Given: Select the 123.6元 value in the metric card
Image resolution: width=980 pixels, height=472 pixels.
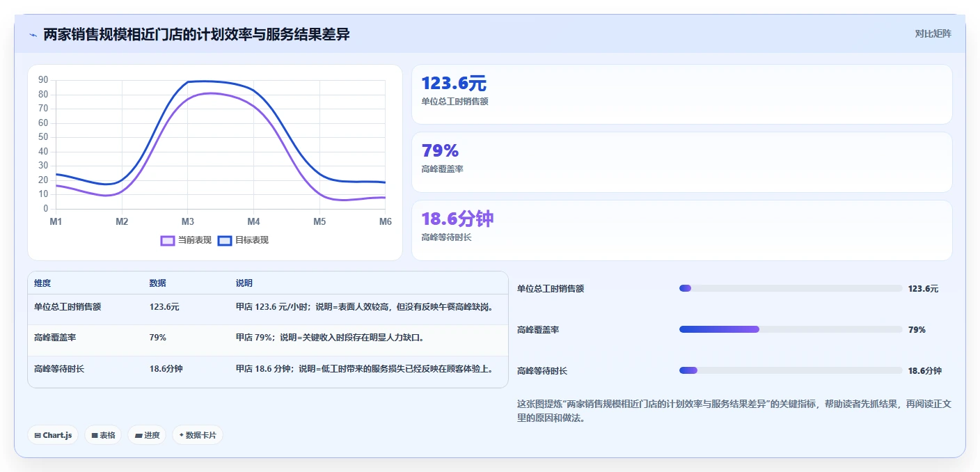Looking at the screenshot, I should [x=454, y=84].
